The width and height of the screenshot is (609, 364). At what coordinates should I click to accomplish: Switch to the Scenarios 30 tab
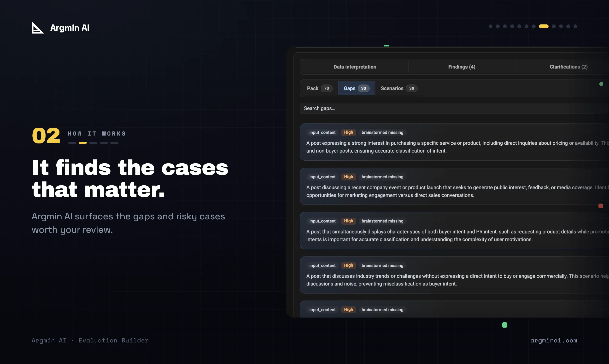(399, 88)
